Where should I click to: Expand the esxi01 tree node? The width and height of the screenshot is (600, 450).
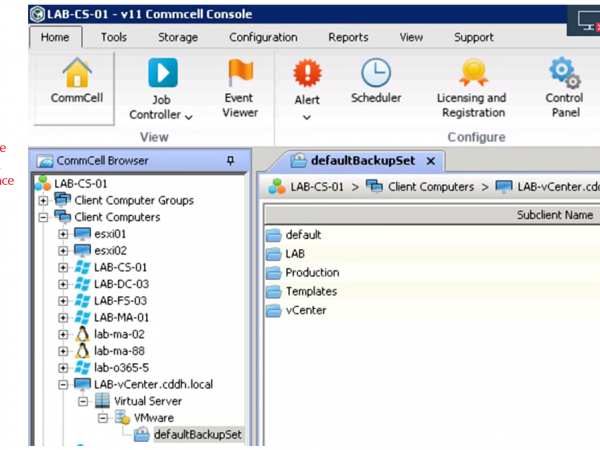pos(63,234)
